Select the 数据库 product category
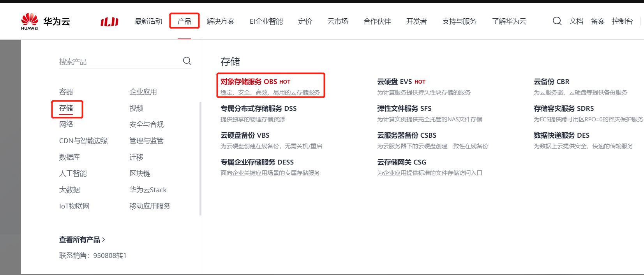Image resolution: width=644 pixels, height=275 pixels. [69, 157]
